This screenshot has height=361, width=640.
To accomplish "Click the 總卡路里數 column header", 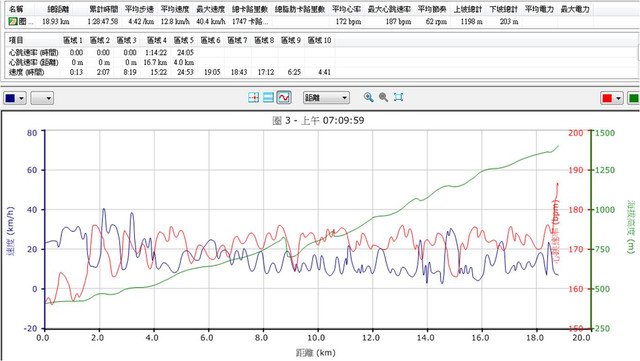I will click(250, 9).
